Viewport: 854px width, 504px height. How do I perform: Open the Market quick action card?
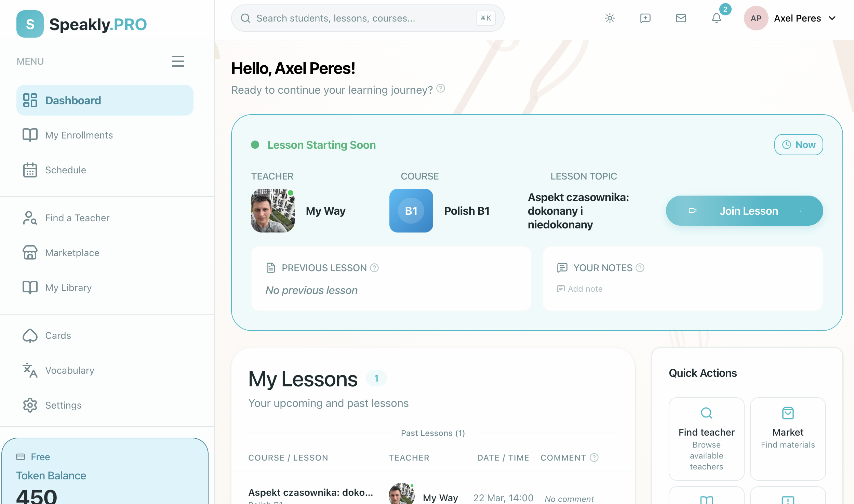point(787,438)
